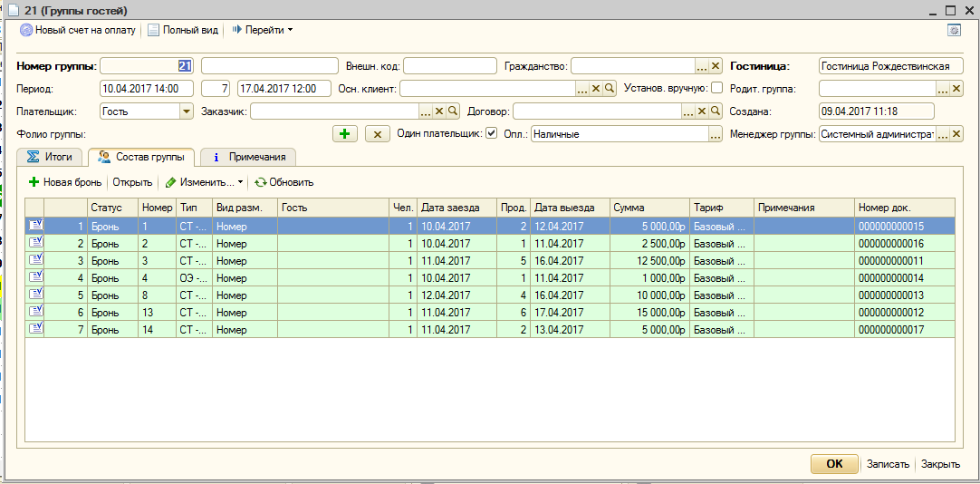Add a group folio with green plus
This screenshot has height=484, width=980.
345,134
